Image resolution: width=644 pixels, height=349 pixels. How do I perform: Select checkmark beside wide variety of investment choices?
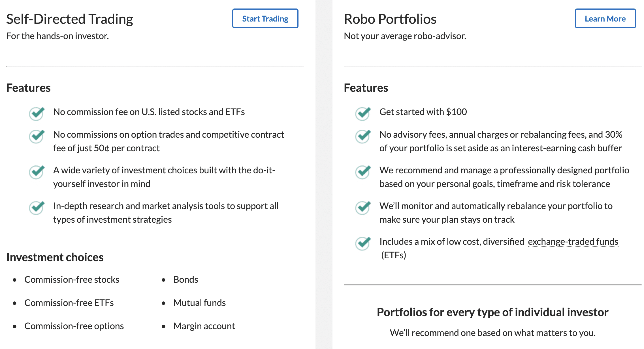(x=37, y=172)
